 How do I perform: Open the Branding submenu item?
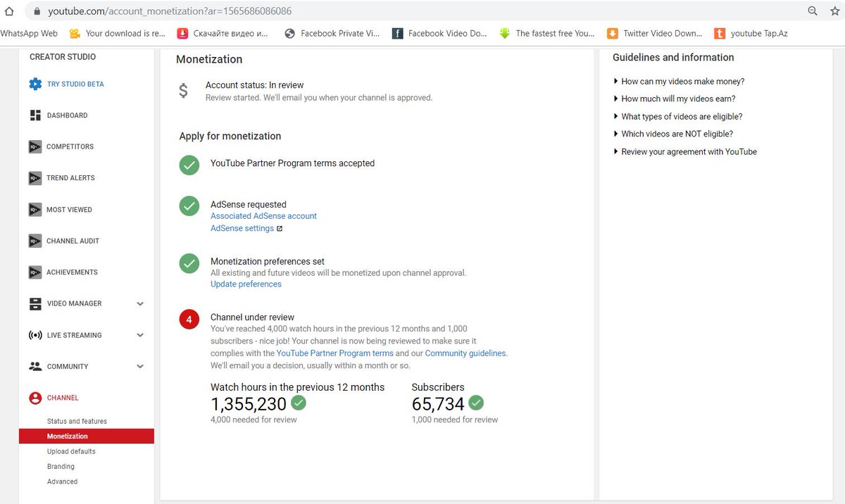coord(61,467)
